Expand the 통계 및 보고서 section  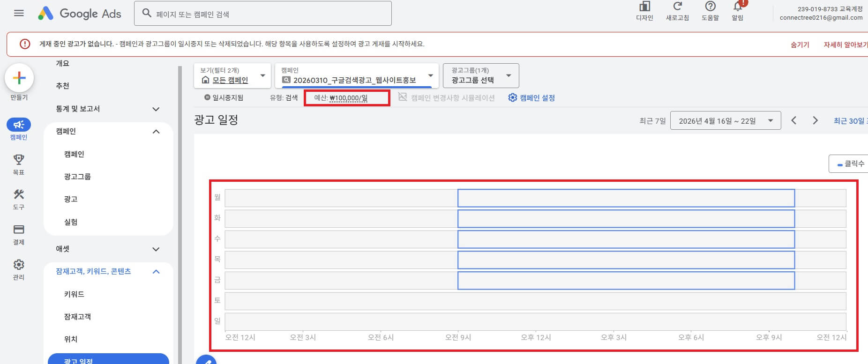click(x=108, y=109)
